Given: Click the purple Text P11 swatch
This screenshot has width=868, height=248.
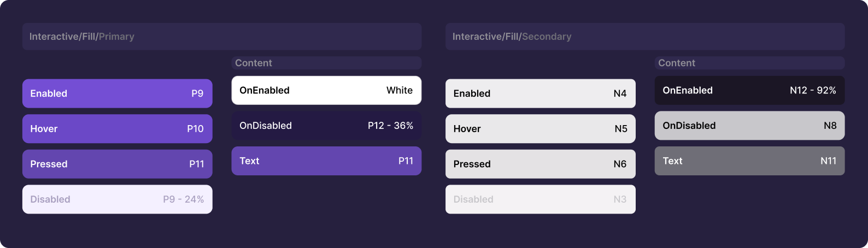Looking at the screenshot, I should click(326, 161).
